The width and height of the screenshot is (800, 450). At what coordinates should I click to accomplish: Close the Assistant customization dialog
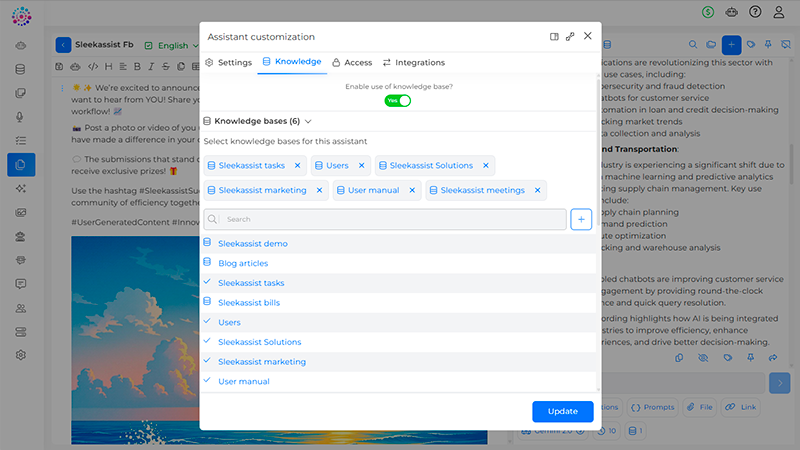tap(588, 36)
